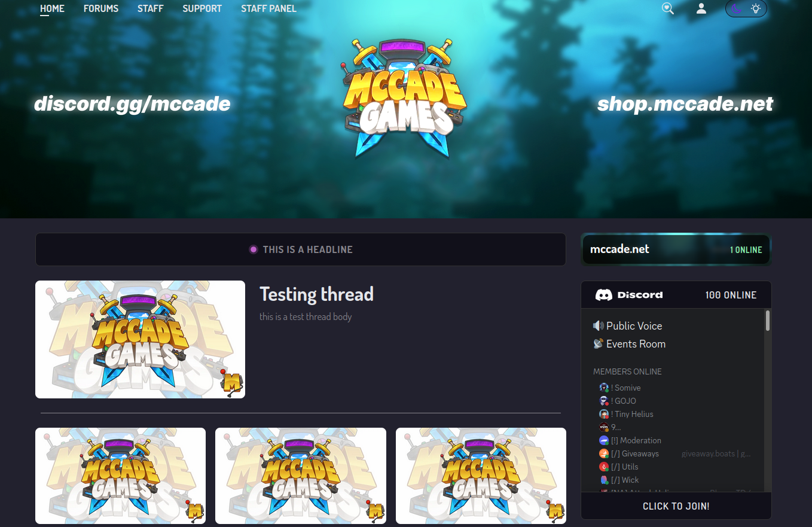Click '[/] Giveaways' bot avatar
Image resolution: width=812 pixels, height=527 pixels.
click(x=604, y=453)
